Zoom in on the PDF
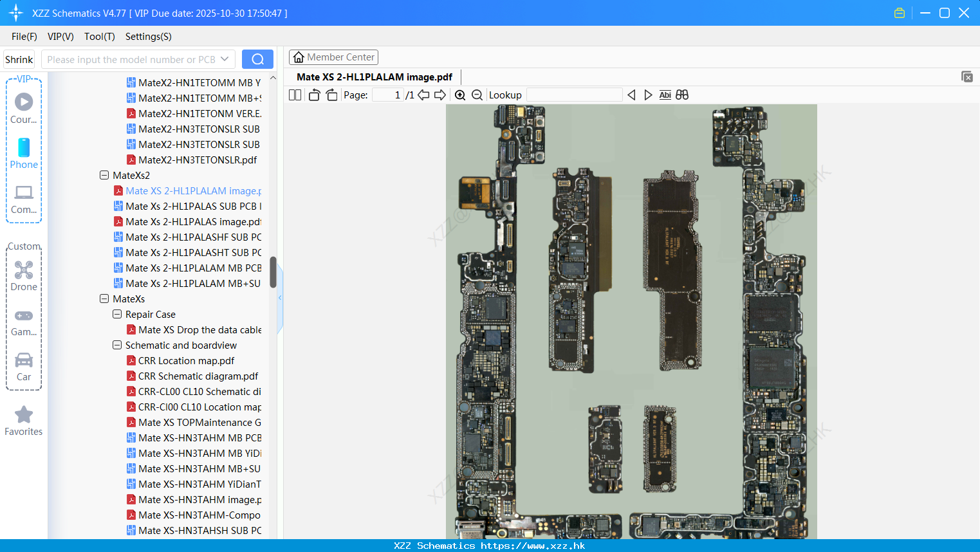Image resolution: width=980 pixels, height=552 pixels. click(460, 95)
